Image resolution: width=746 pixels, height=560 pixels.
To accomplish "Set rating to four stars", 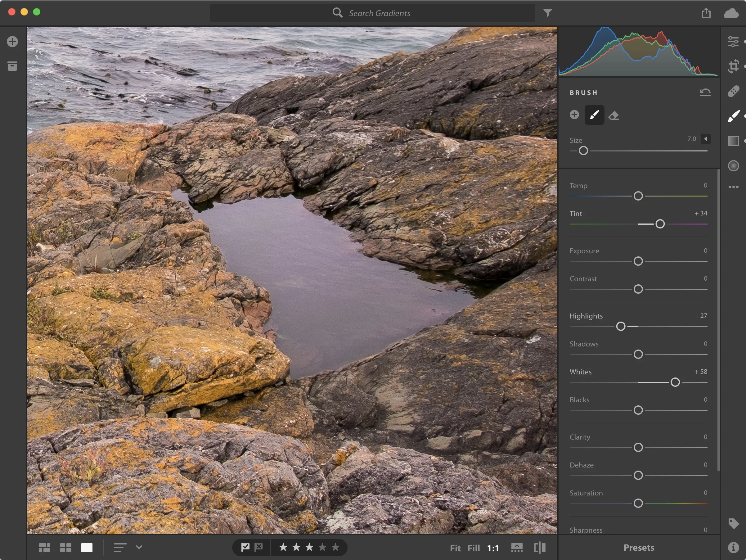I will pos(322,547).
